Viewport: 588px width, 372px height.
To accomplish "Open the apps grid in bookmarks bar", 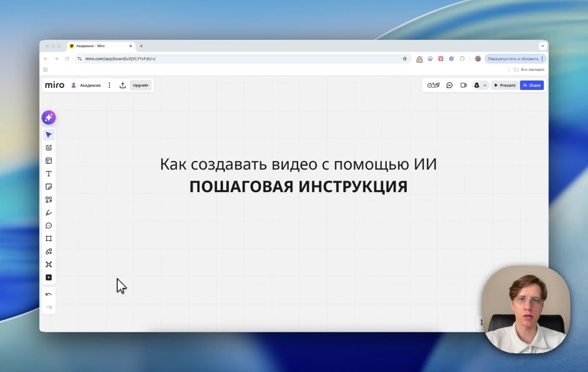I will click(45, 69).
